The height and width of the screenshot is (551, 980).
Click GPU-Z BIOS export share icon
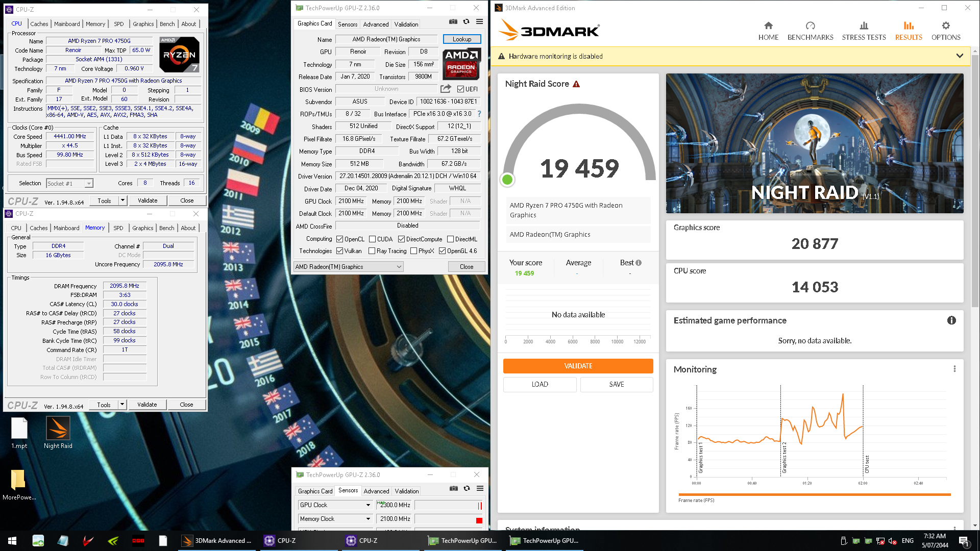click(x=446, y=89)
